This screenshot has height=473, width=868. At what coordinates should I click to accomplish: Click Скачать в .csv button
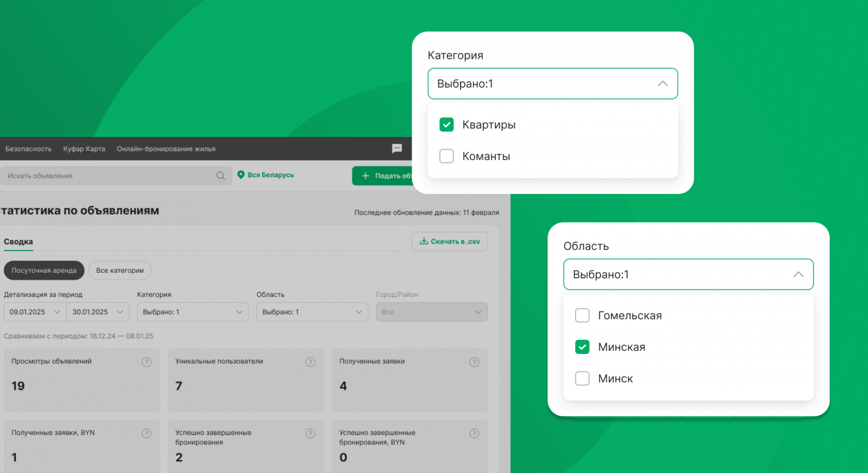[x=449, y=241]
